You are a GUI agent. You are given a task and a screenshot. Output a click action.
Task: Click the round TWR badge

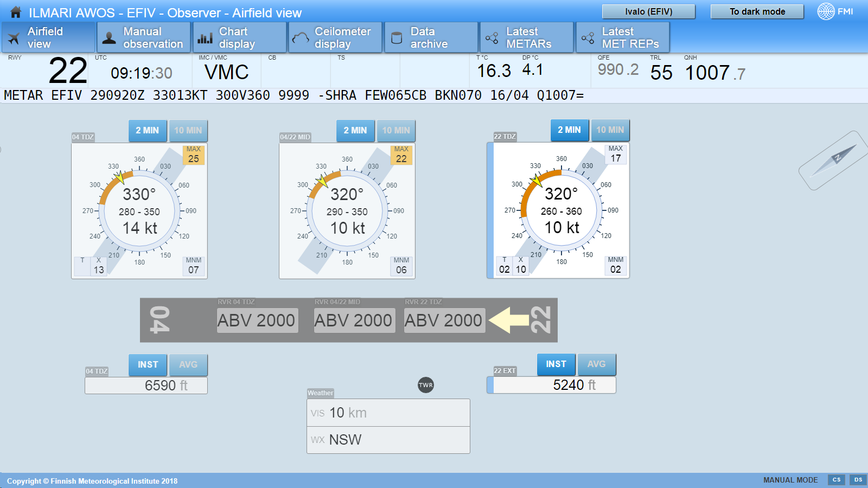pos(426,385)
